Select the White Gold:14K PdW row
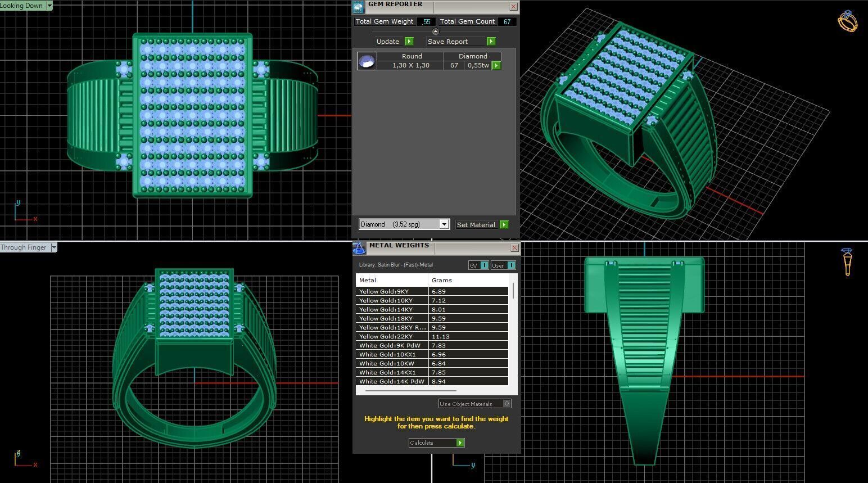 click(x=432, y=381)
